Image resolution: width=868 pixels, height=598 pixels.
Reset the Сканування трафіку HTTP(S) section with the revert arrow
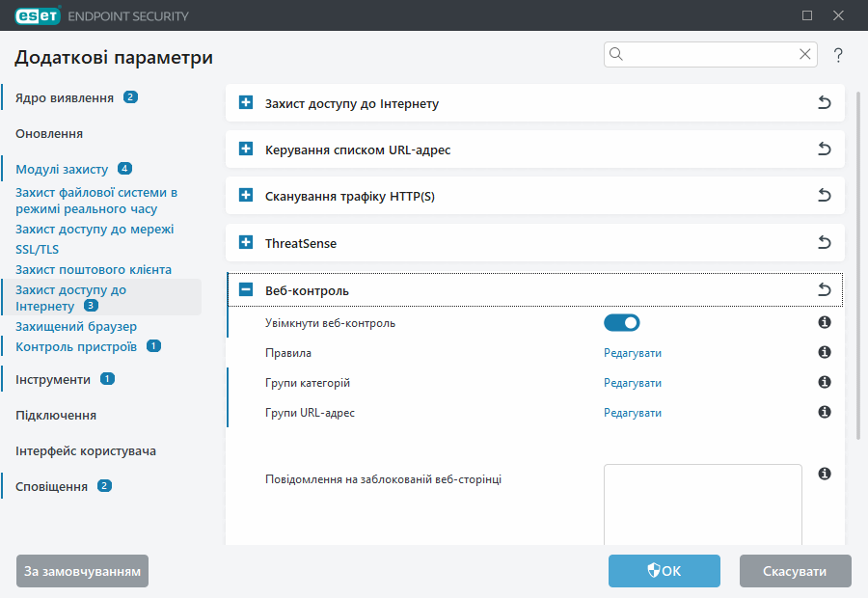pos(825,196)
